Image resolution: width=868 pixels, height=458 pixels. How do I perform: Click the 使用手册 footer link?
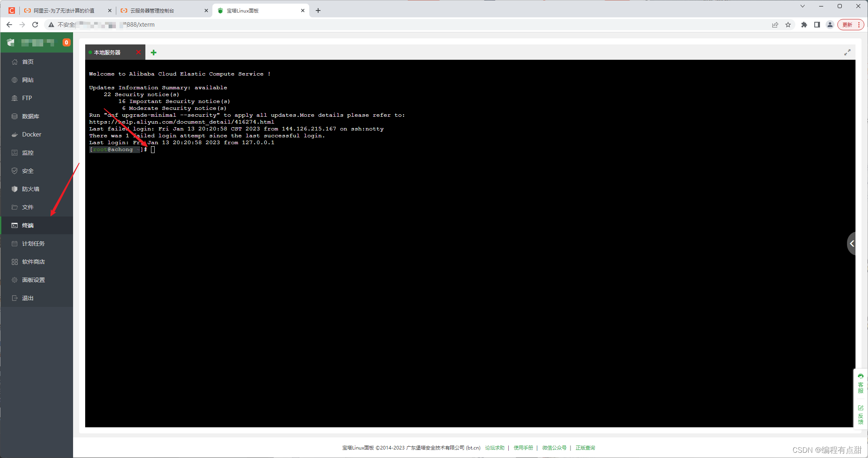tap(523, 448)
